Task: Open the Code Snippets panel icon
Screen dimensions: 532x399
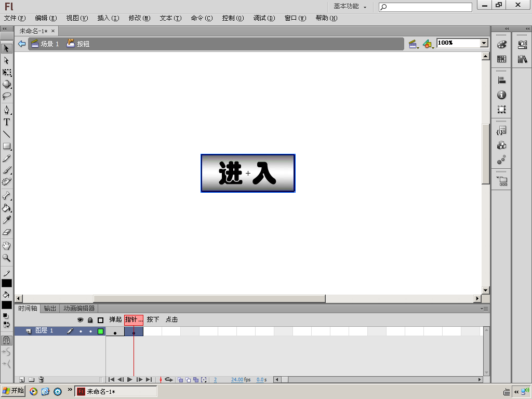Action: (x=501, y=130)
